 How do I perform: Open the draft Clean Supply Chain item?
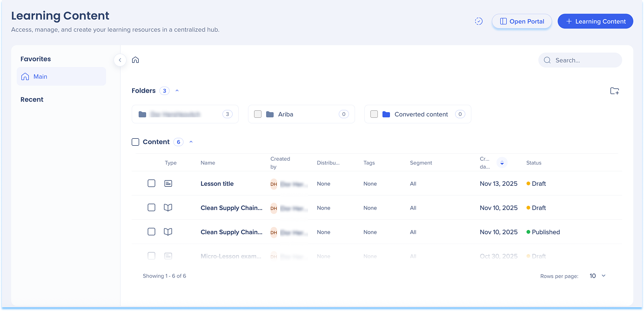231,208
